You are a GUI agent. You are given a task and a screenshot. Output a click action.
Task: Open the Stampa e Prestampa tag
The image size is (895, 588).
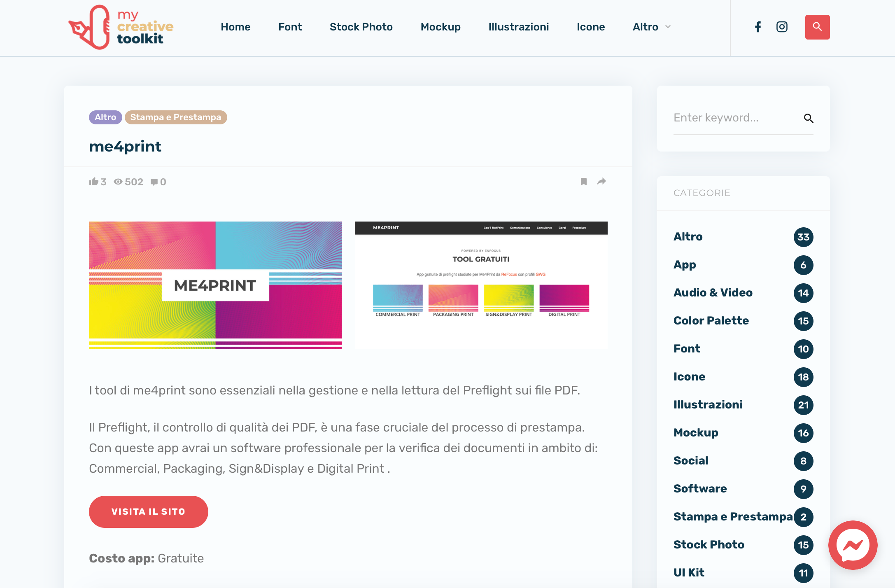pos(176,117)
